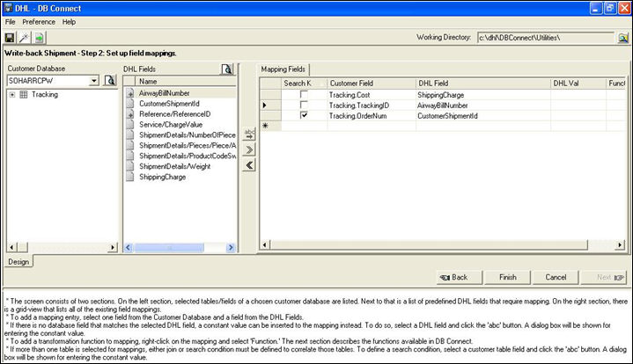Click the remove mapping left-arrow button
Screen dimensions: 633x364
tap(249, 165)
